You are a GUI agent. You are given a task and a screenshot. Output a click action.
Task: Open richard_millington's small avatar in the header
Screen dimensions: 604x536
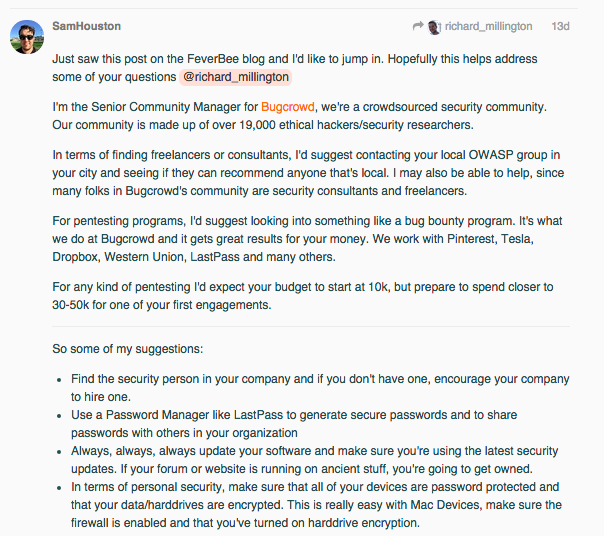434,27
